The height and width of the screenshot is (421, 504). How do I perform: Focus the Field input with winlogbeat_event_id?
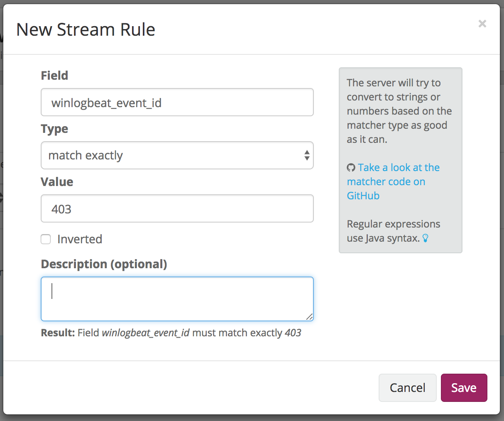pyautogui.click(x=177, y=103)
